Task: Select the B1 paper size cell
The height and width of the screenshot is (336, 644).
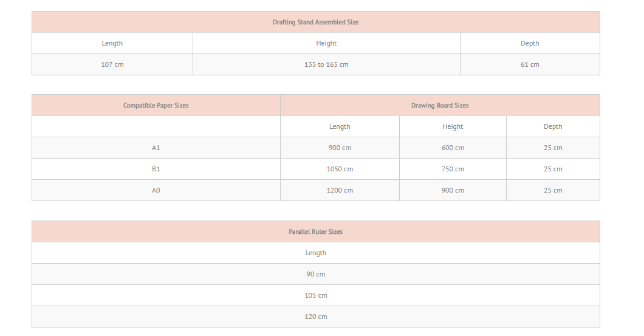Action: coord(156,170)
